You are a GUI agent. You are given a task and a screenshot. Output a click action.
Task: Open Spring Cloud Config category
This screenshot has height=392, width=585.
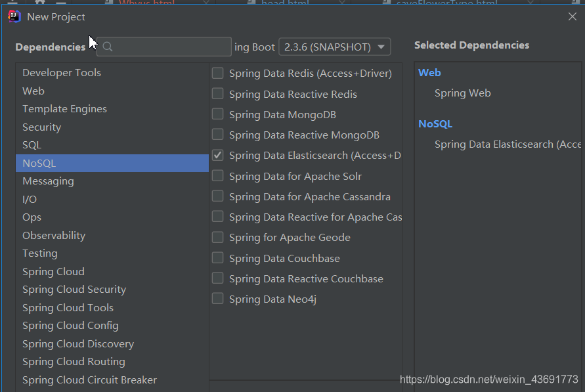112,326
